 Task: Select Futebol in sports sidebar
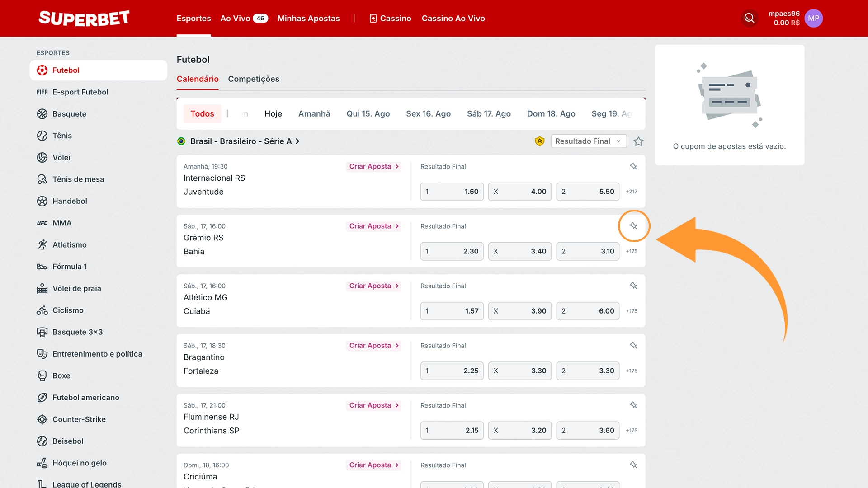click(x=99, y=70)
